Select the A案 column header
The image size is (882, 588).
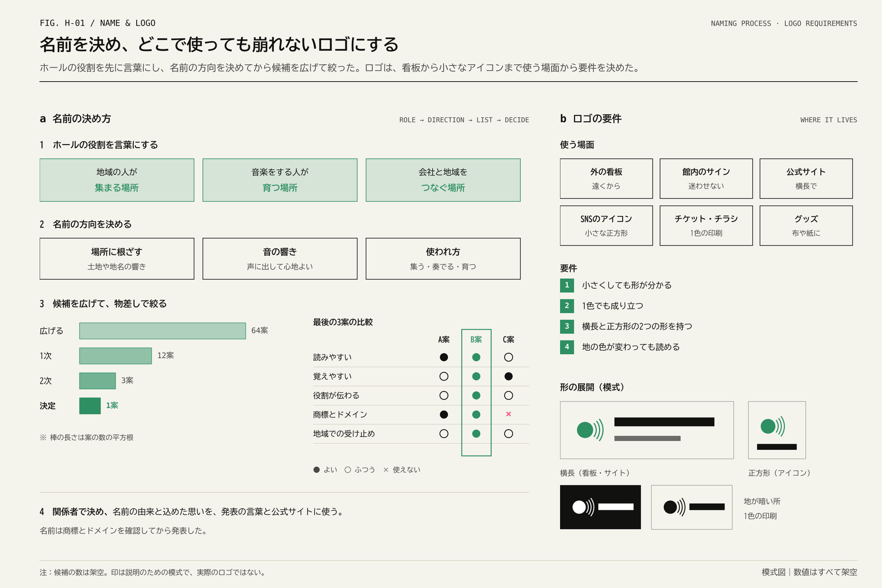click(444, 340)
